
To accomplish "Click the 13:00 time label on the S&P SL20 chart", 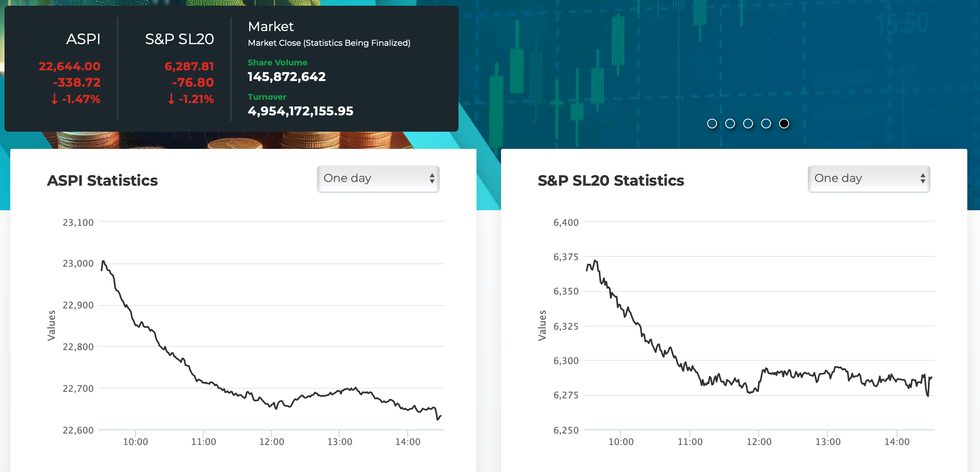I will (x=828, y=442).
